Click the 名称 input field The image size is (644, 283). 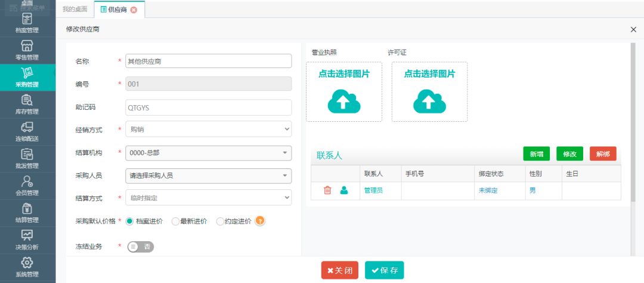pyautogui.click(x=208, y=61)
